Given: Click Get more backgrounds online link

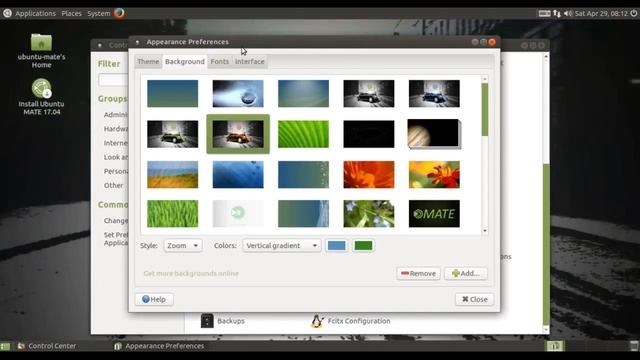Looking at the screenshot, I should coord(191,273).
